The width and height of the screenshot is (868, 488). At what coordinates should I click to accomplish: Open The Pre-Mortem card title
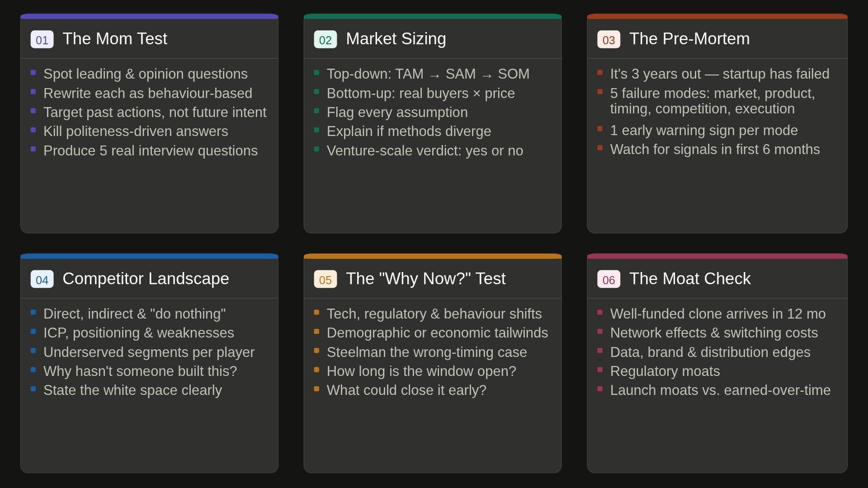(x=689, y=39)
